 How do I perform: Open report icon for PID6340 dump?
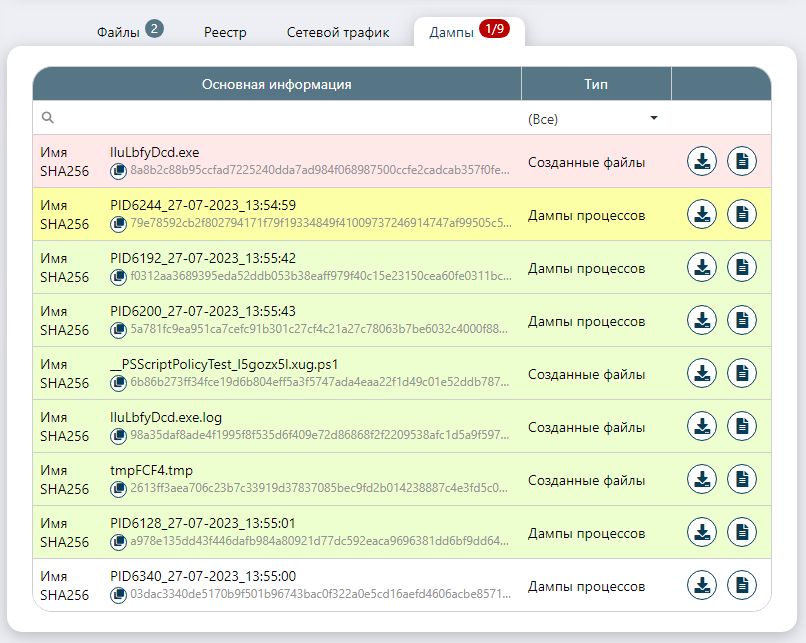click(741, 585)
